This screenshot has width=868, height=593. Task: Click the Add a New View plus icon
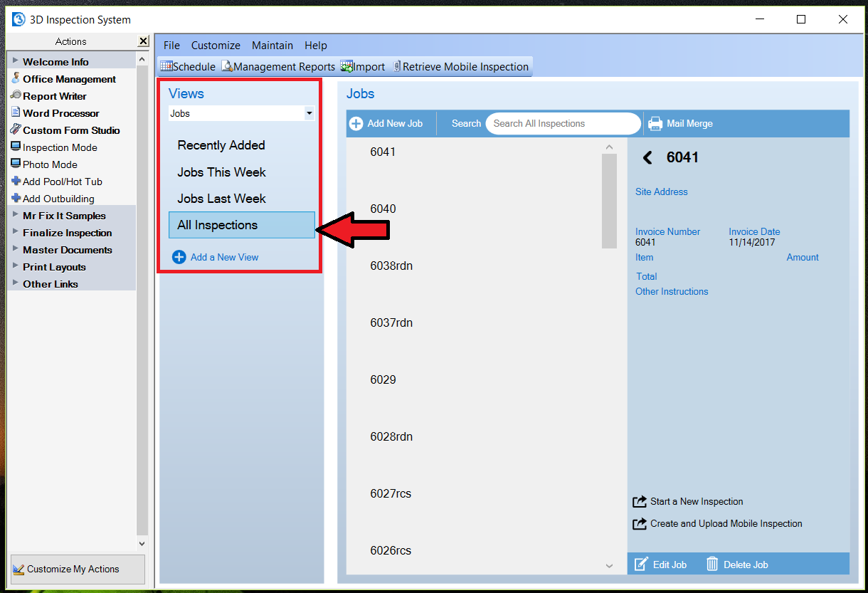pos(179,257)
